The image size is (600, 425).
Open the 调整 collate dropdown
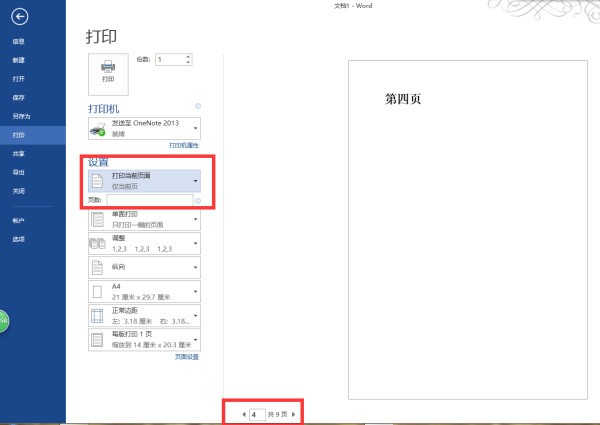tap(144, 243)
